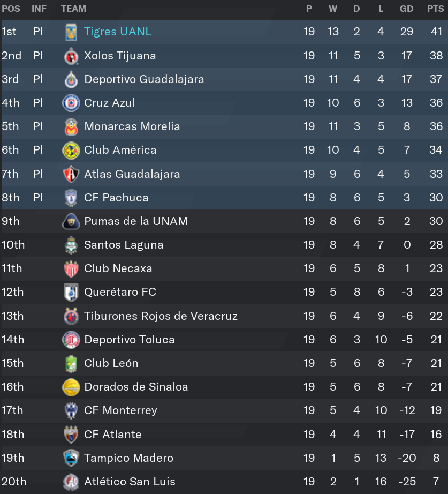
Task: Open Tiburones Rojos de Veracruz page
Action: pos(161,316)
